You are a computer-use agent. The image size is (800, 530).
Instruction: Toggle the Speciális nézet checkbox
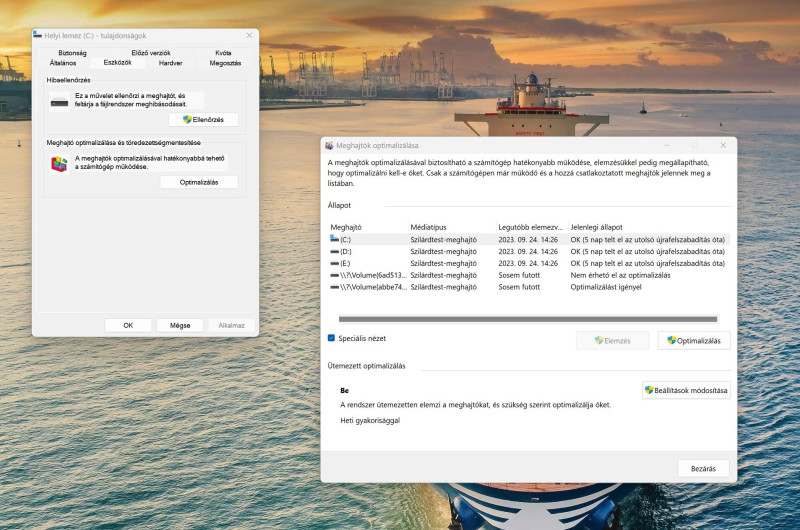pyautogui.click(x=331, y=338)
